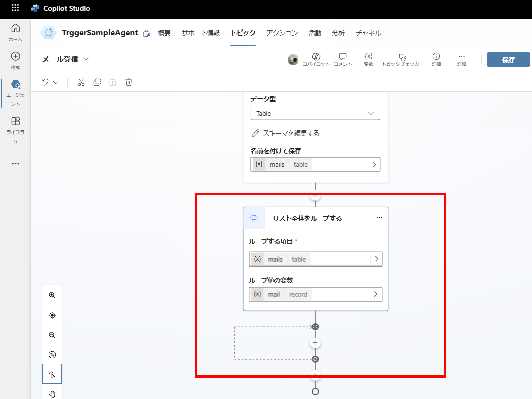
Task: Toggle the selection cursor tool
Action: point(52,373)
